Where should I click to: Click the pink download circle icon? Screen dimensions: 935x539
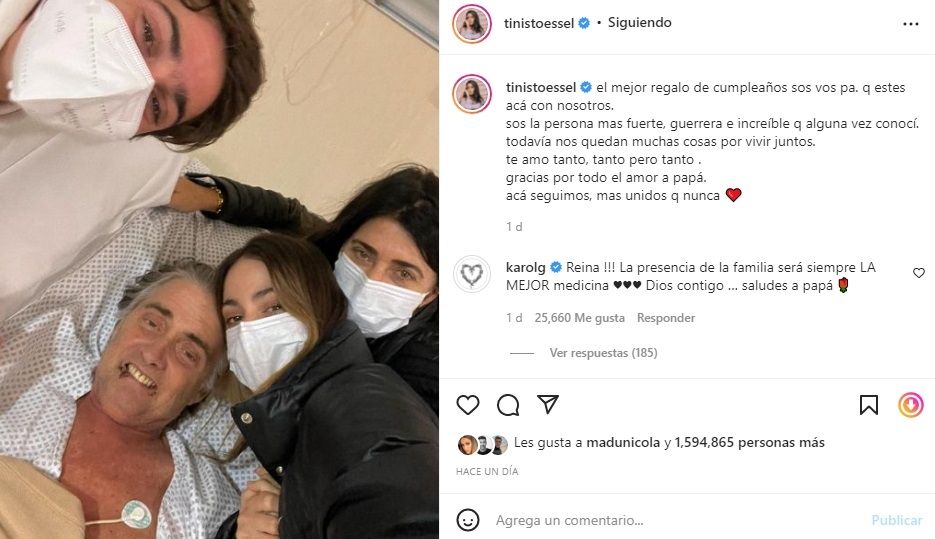click(x=911, y=405)
